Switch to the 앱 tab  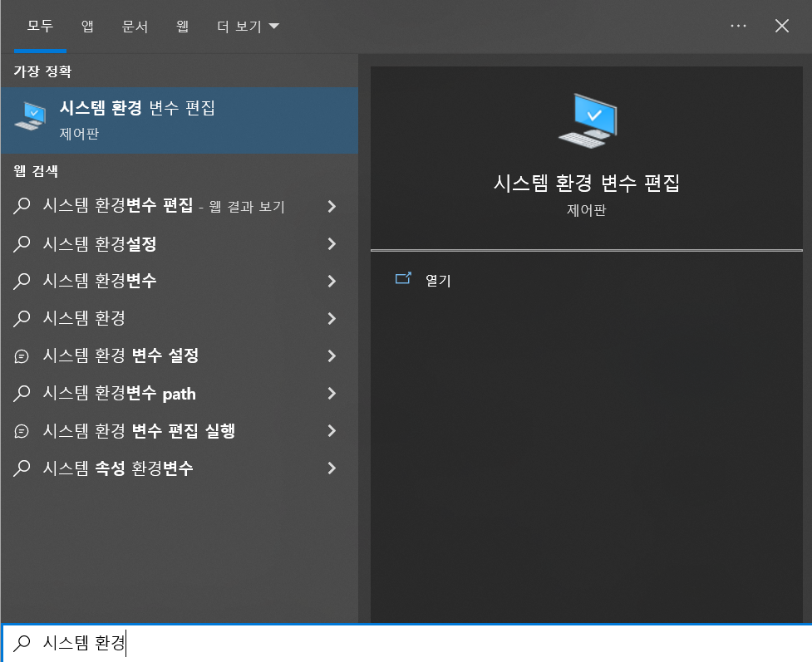(x=87, y=26)
